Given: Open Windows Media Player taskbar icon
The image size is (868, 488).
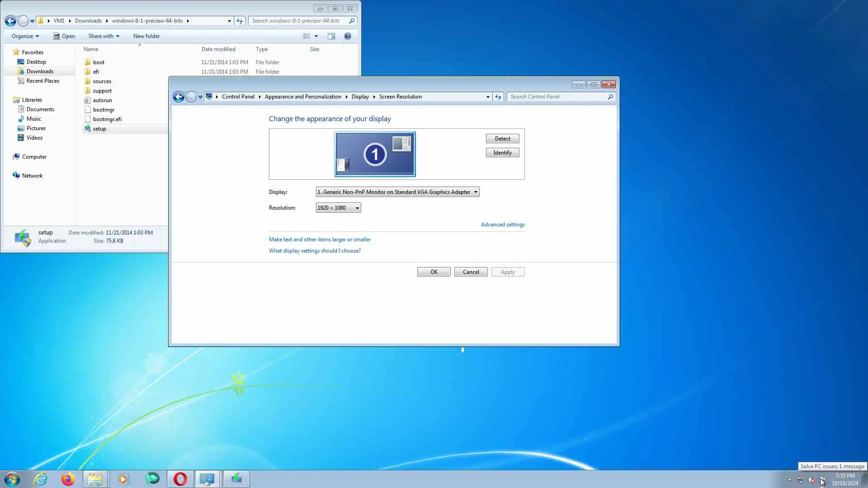Looking at the screenshot, I should tap(123, 479).
